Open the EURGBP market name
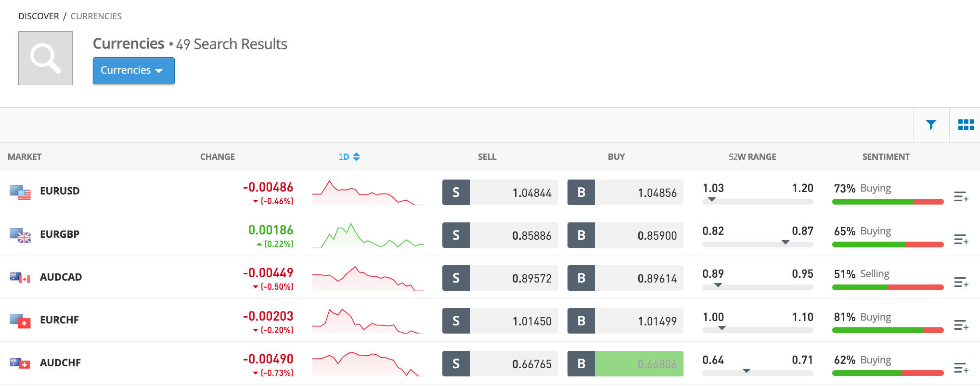This screenshot has width=980, height=387. (x=60, y=234)
